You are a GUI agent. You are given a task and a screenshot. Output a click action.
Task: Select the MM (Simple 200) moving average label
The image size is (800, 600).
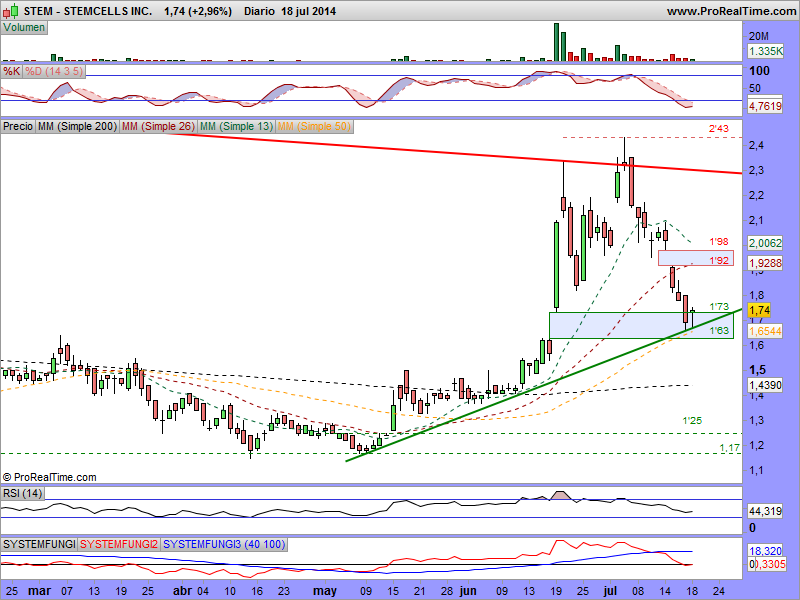pos(77,126)
